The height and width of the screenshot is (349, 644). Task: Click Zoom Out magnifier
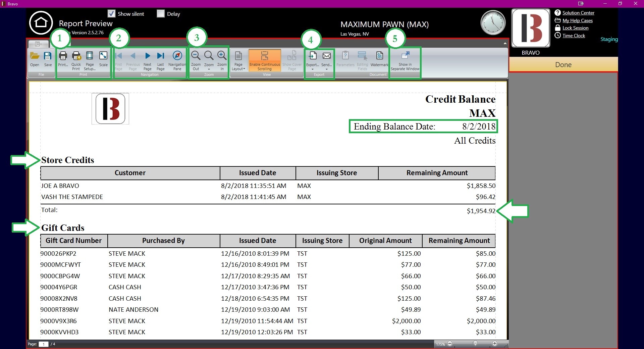196,60
